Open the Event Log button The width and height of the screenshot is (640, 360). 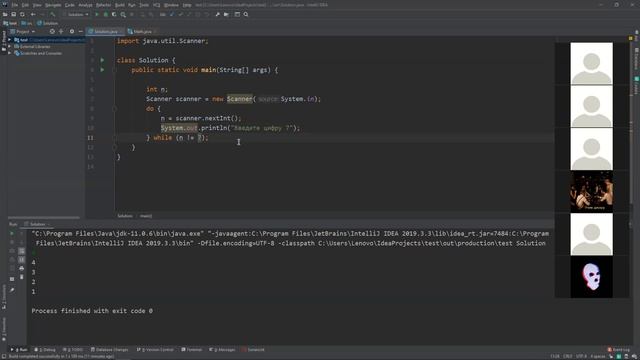(619, 350)
